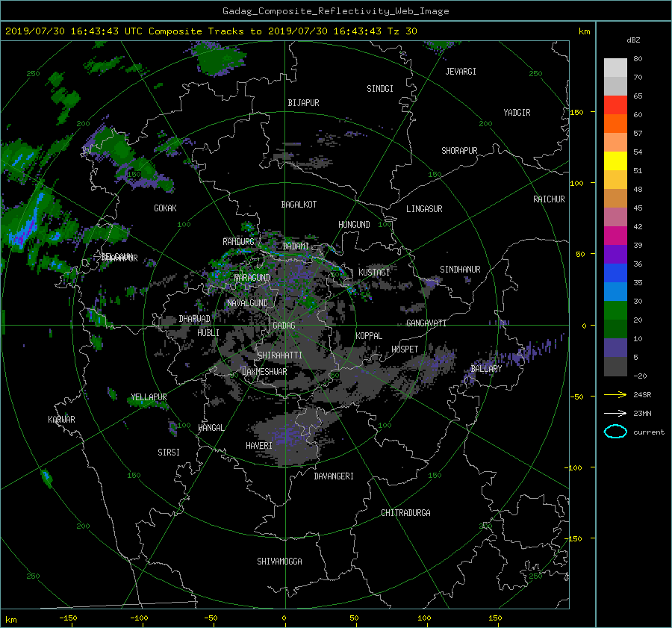Click the LAXMESHWAR city label

point(264,372)
